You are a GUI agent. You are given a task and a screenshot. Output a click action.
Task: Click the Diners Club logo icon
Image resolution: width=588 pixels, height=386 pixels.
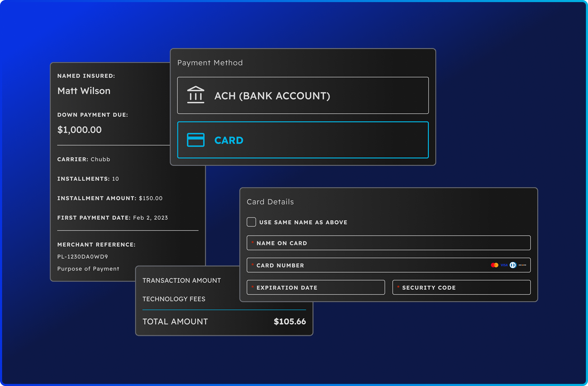pyautogui.click(x=513, y=265)
